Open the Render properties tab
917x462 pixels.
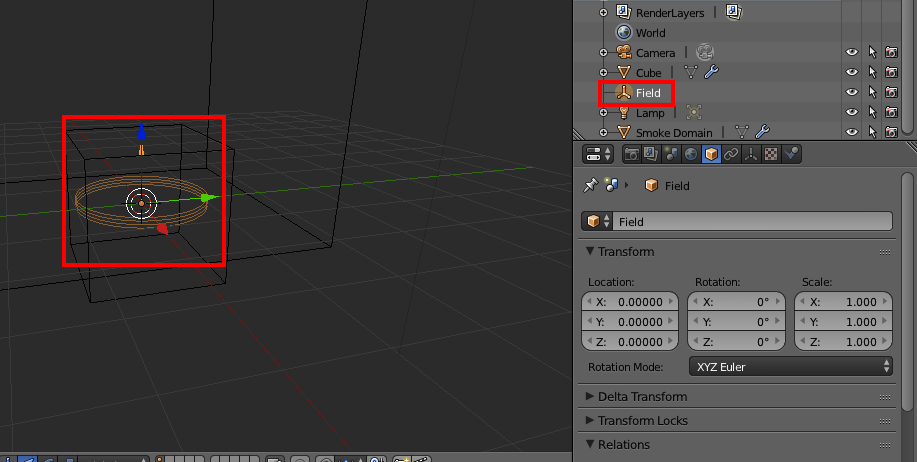tap(632, 154)
